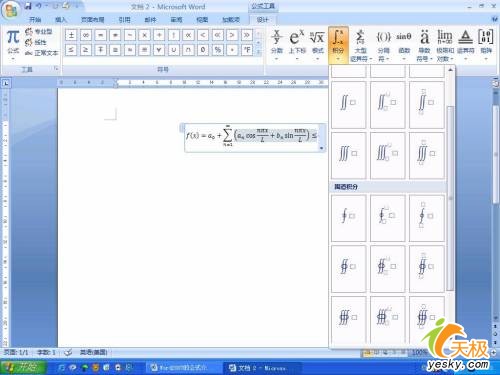The height and width of the screenshot is (375, 500).
Task: Choose triple integral with side limits
Action: coord(387,155)
